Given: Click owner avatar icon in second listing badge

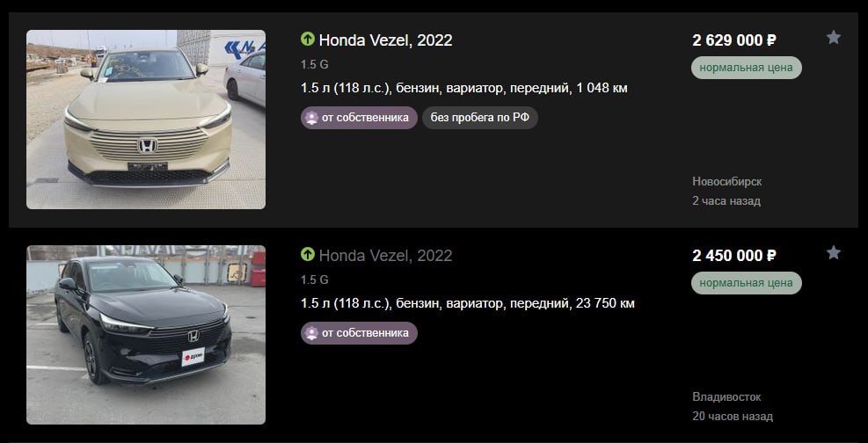Looking at the screenshot, I should tap(311, 333).
